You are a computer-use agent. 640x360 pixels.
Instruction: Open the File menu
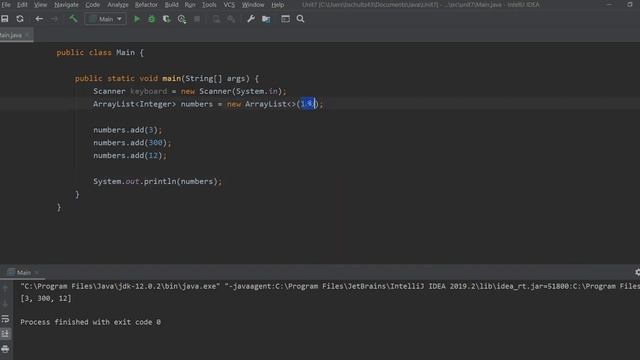coord(6,4)
